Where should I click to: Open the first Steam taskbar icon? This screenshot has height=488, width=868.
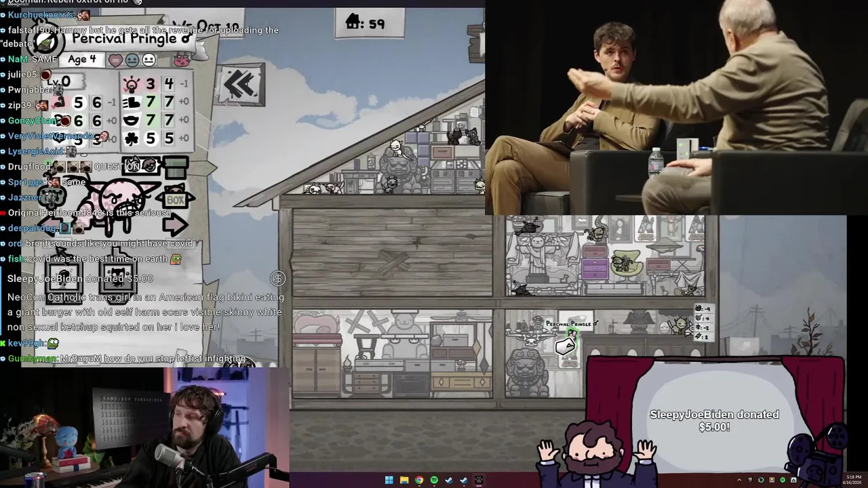tap(449, 480)
